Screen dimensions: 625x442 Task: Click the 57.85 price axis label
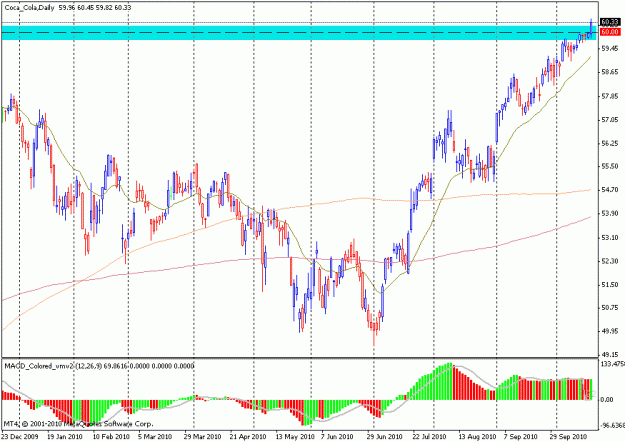click(x=610, y=96)
